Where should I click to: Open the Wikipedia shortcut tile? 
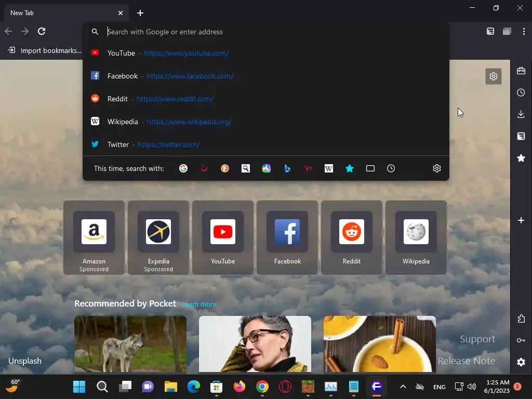(416, 237)
